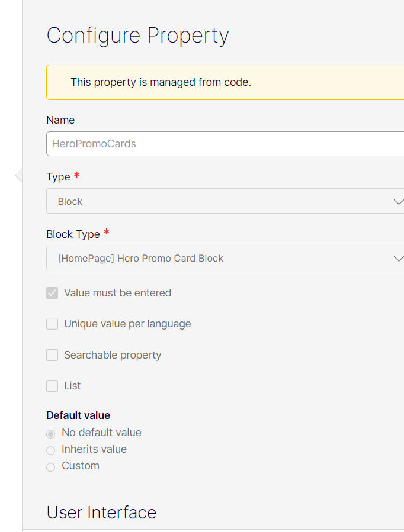Viewport: 404px width, 532px height.
Task: Click the Configure Property heading
Action: coord(137,36)
